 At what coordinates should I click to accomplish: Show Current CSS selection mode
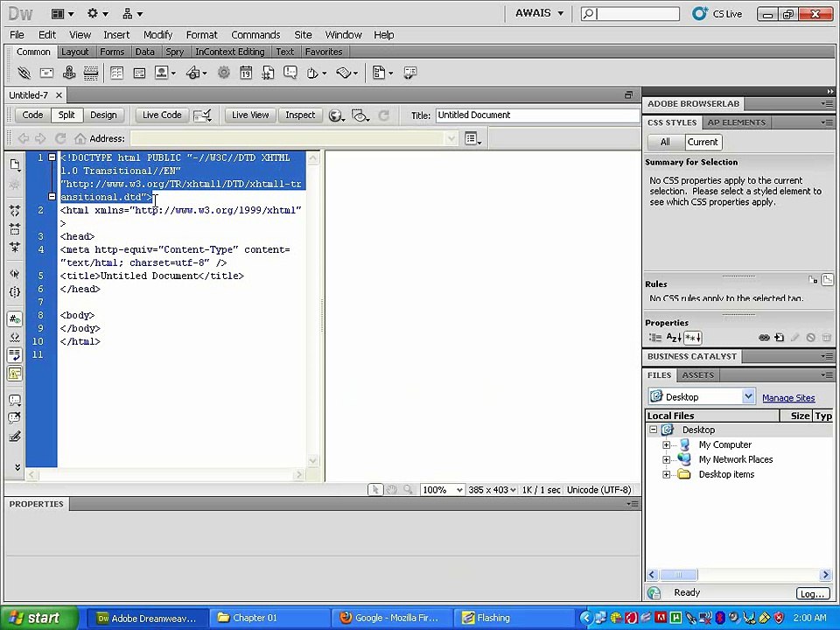(703, 142)
